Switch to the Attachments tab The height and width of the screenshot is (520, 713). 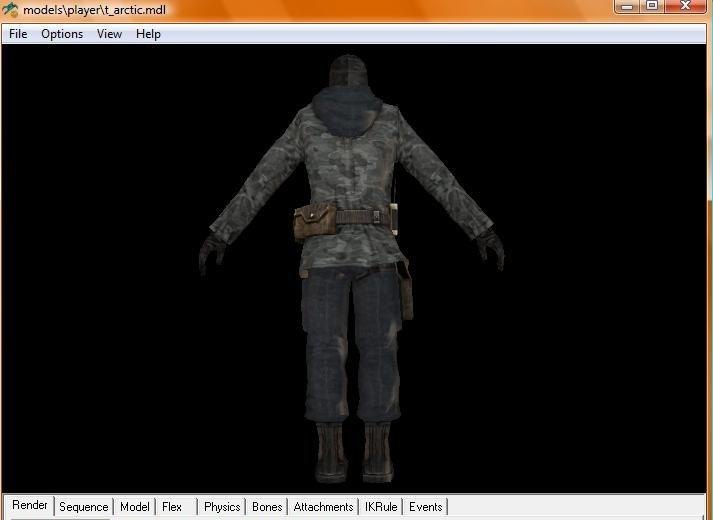[x=323, y=507]
